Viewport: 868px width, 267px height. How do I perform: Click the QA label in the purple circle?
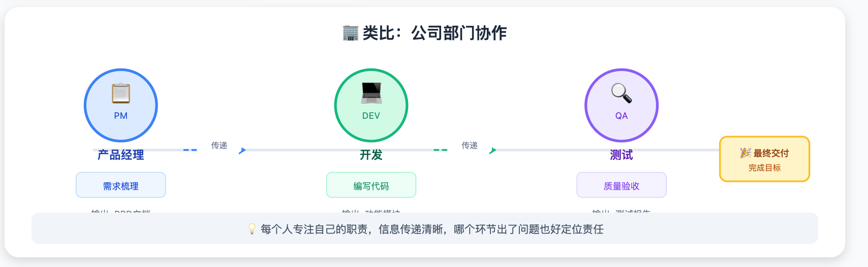(622, 116)
